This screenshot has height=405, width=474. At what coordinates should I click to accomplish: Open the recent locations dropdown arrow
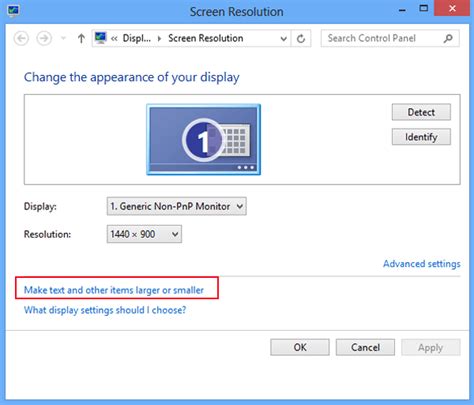pos(63,39)
